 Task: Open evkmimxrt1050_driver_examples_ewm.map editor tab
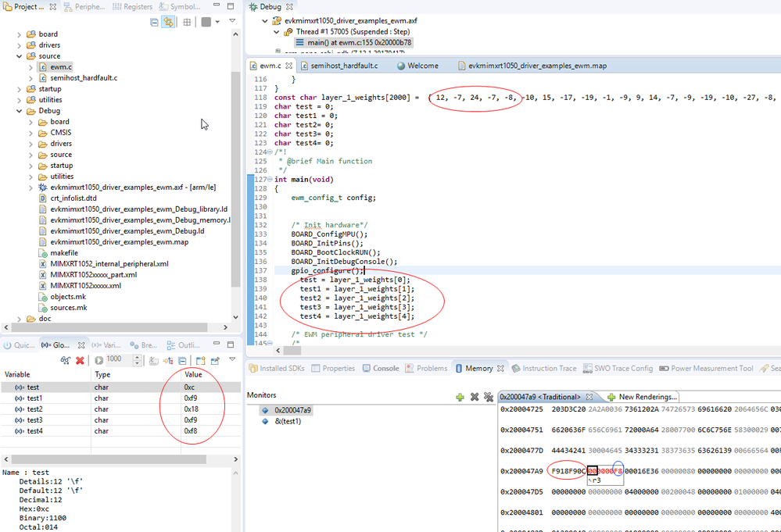532,66
